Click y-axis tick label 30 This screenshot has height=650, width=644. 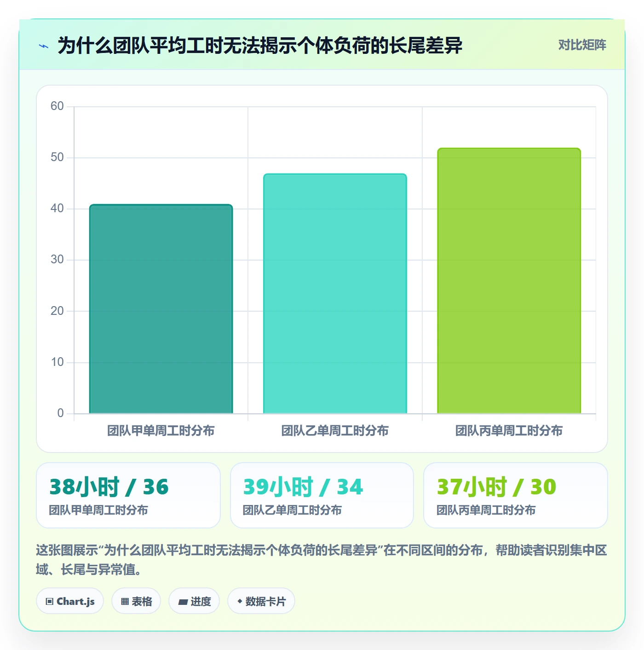coord(57,260)
